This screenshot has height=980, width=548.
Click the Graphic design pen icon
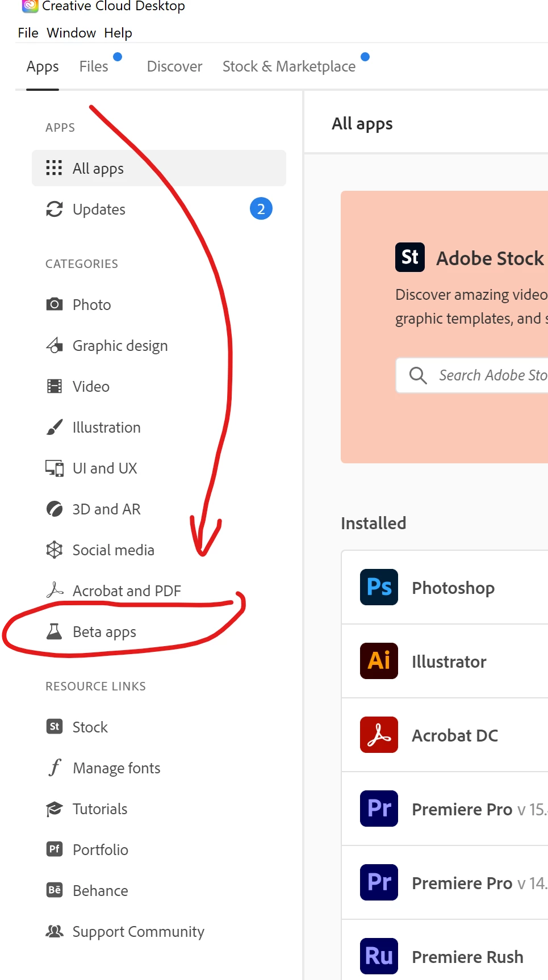click(54, 345)
